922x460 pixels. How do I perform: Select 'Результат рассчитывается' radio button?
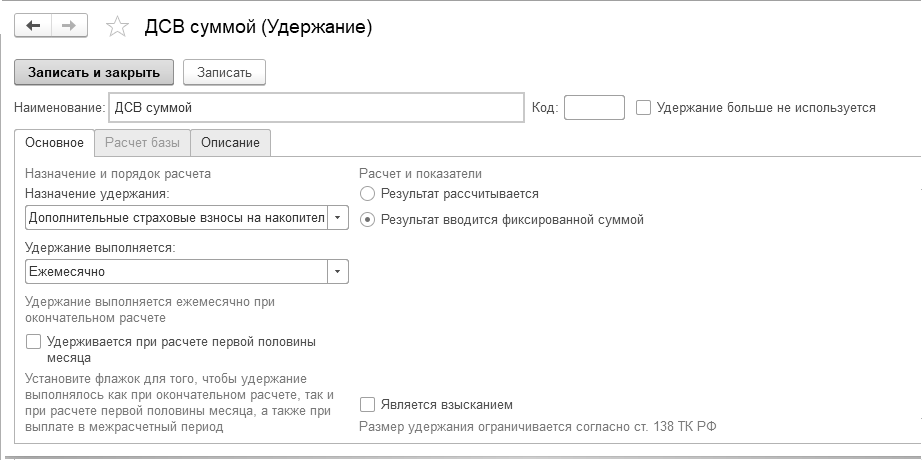click(x=367, y=194)
